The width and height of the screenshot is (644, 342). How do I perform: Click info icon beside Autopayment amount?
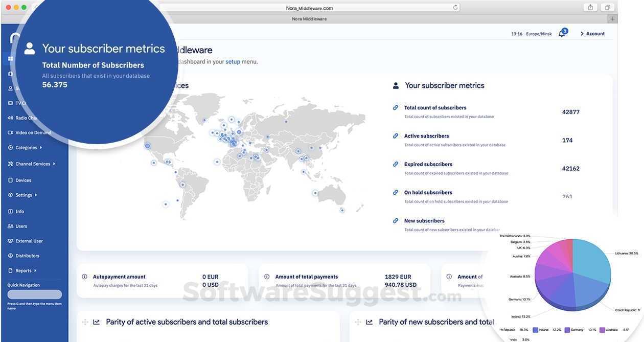84,277
